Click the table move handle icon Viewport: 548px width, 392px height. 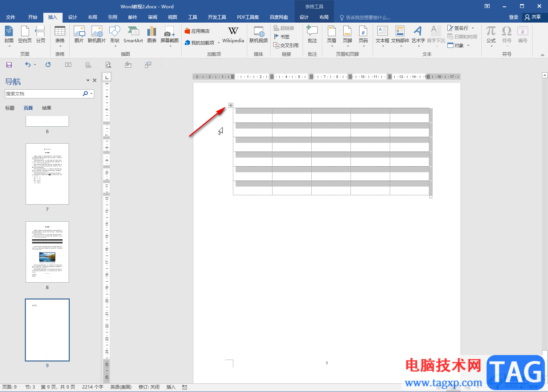tap(231, 106)
